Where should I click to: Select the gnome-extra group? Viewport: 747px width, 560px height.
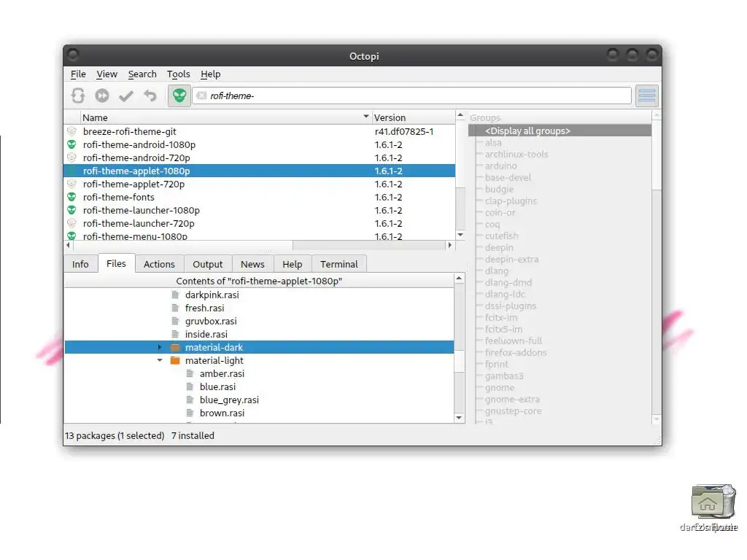tap(512, 399)
